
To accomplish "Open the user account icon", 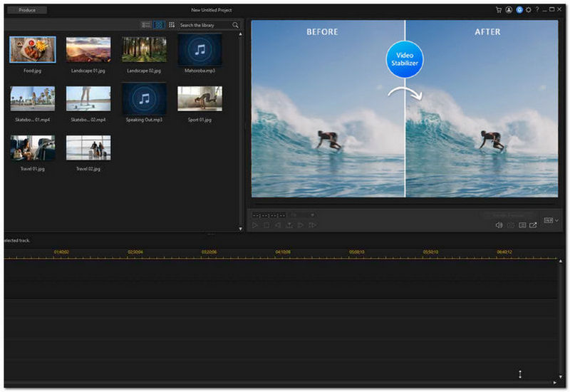I will click(509, 10).
